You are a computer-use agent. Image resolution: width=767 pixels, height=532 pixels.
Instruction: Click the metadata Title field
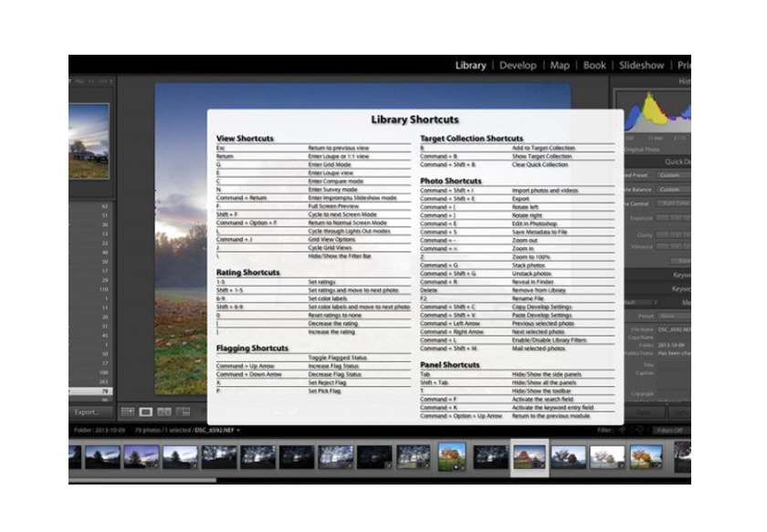(675, 365)
